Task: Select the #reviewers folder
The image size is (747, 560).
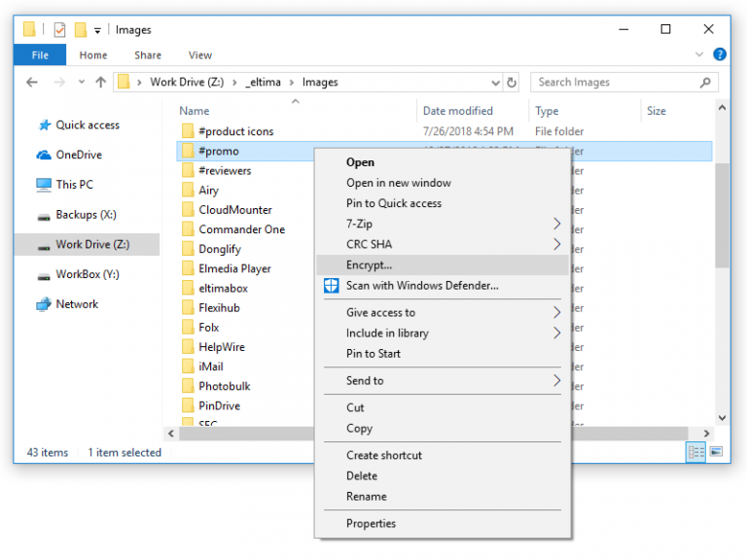Action: (x=225, y=170)
